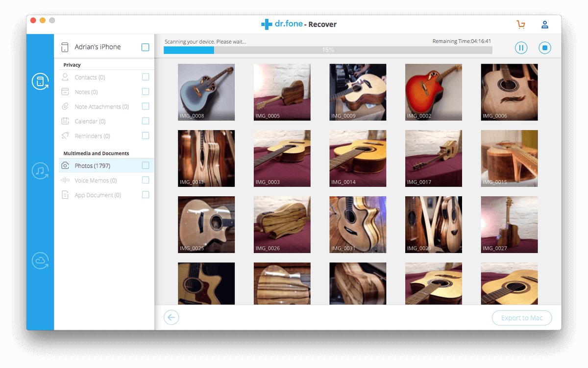The width and height of the screenshot is (588, 368).
Task: Check the Reminders (0) checkbox
Action: pyautogui.click(x=145, y=136)
